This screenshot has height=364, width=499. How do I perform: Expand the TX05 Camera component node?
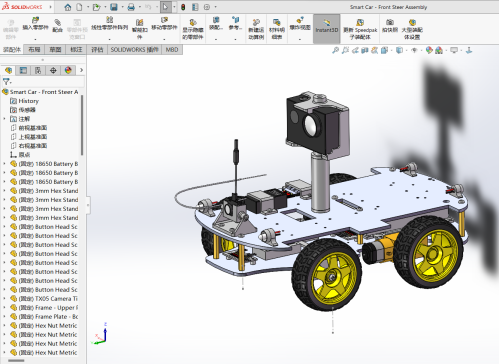4,299
